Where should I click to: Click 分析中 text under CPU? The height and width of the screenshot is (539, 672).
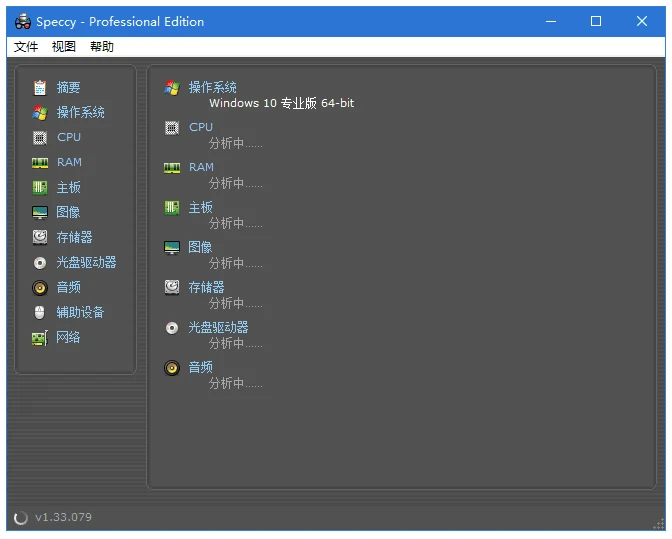coord(236,143)
